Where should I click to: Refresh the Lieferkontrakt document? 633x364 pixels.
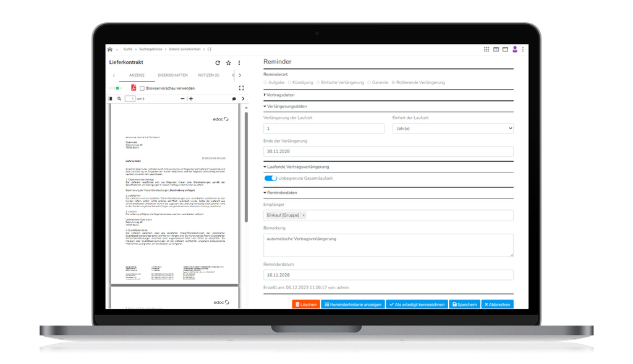coord(218,63)
